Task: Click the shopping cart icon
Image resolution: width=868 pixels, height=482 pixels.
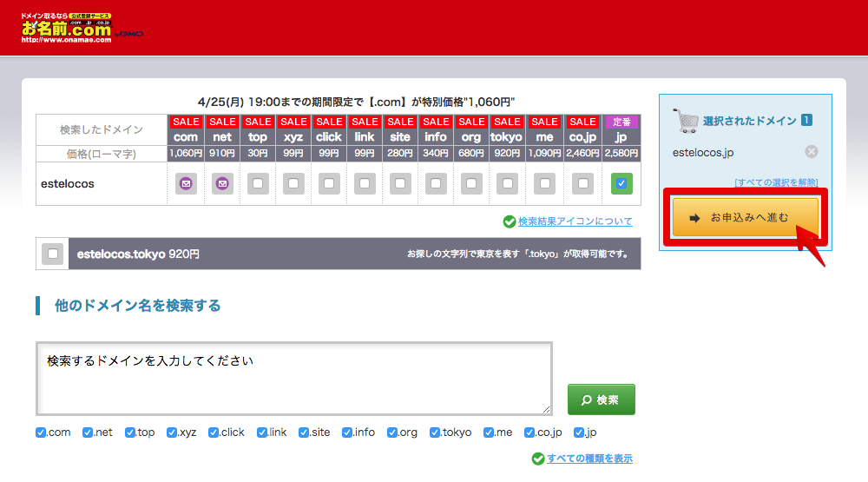Action: (x=686, y=121)
